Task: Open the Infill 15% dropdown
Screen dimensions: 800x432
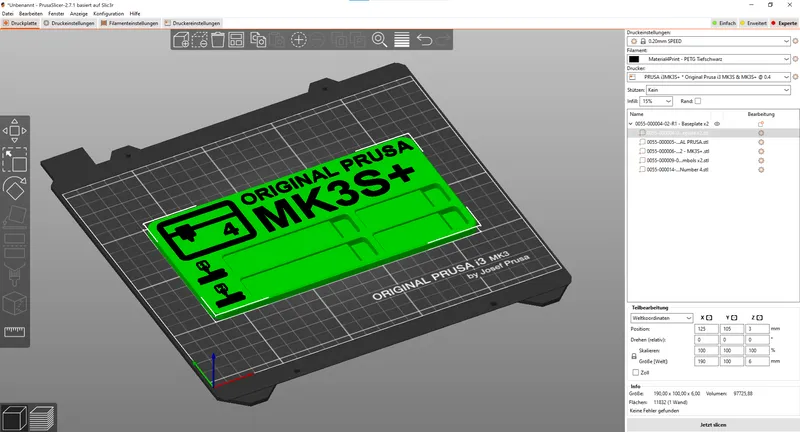Action: pos(656,101)
